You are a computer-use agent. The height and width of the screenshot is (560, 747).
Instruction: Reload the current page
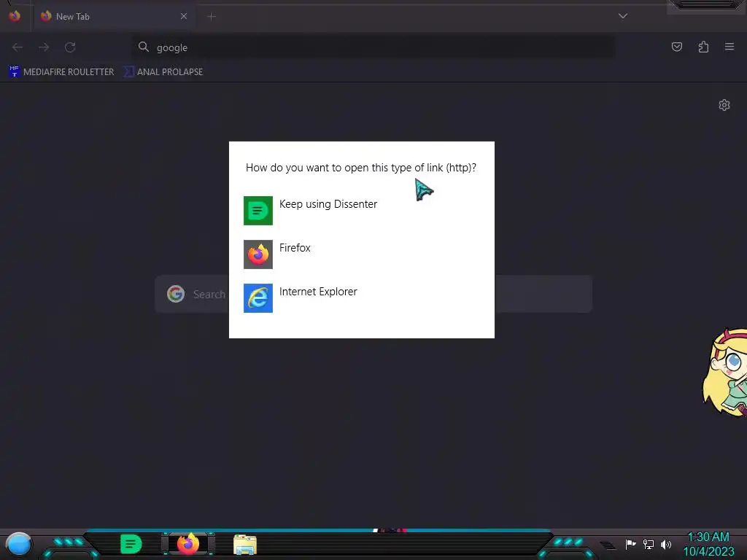coord(70,47)
